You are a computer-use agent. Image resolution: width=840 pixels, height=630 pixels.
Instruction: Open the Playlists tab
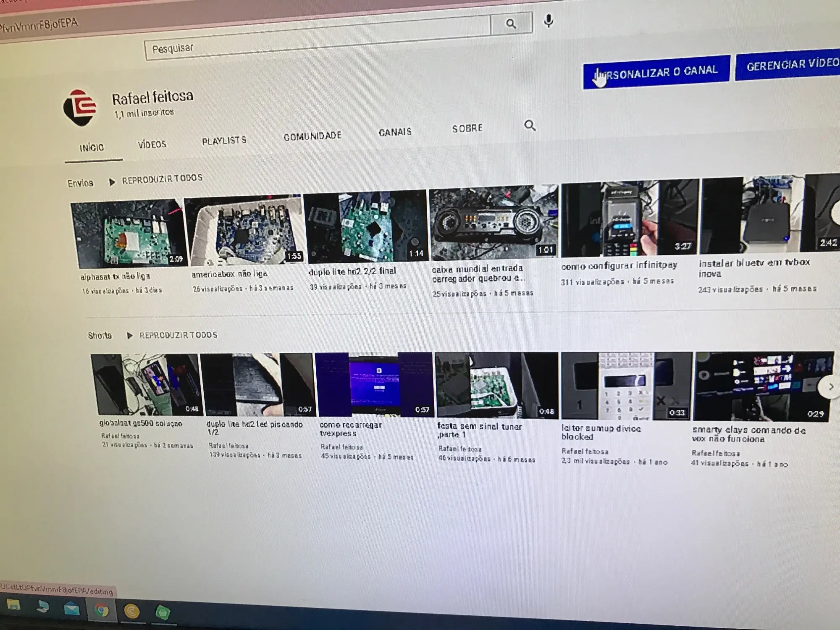pos(224,141)
